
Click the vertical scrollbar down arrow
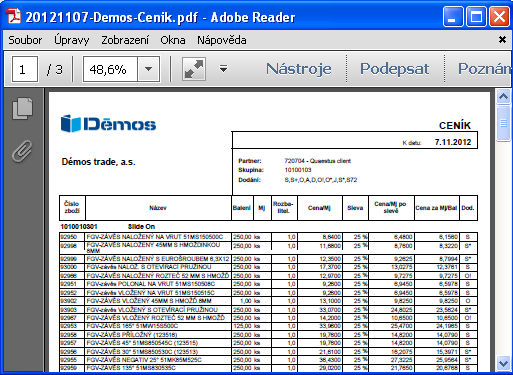coord(503,363)
